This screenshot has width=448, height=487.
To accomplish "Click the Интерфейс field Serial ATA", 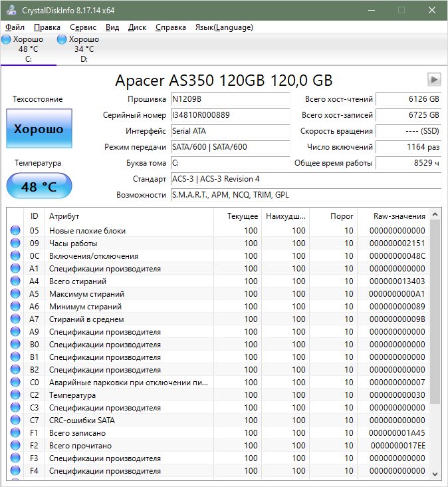I will pyautogui.click(x=230, y=131).
